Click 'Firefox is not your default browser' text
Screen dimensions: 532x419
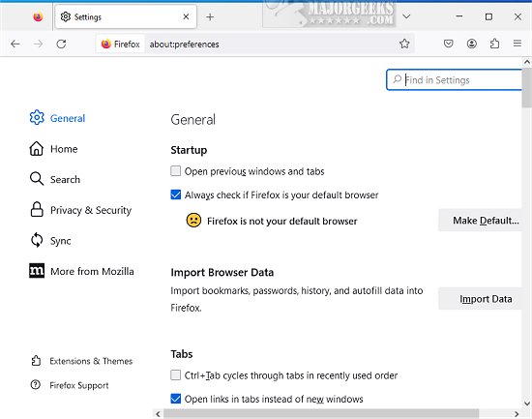click(281, 221)
